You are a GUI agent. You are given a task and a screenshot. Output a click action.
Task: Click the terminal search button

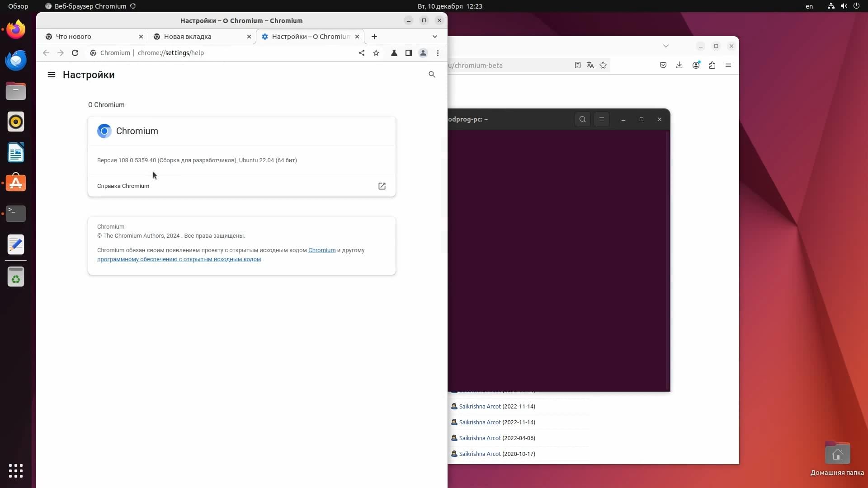point(583,119)
